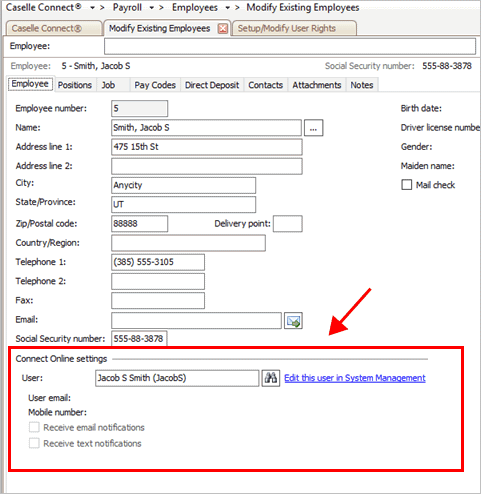Expand the Employees breadcrumb dropdown arrow
This screenshot has height=494, width=481.
(227, 8)
